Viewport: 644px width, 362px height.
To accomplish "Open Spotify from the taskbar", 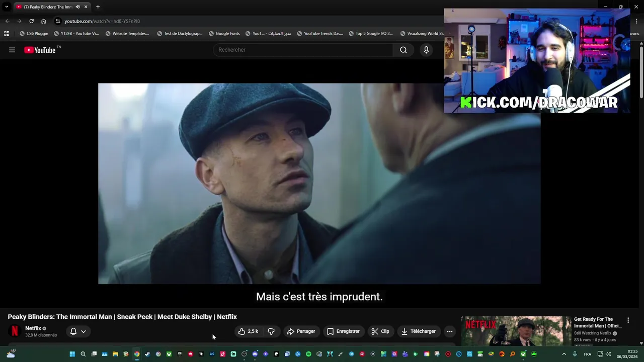I will point(308,354).
